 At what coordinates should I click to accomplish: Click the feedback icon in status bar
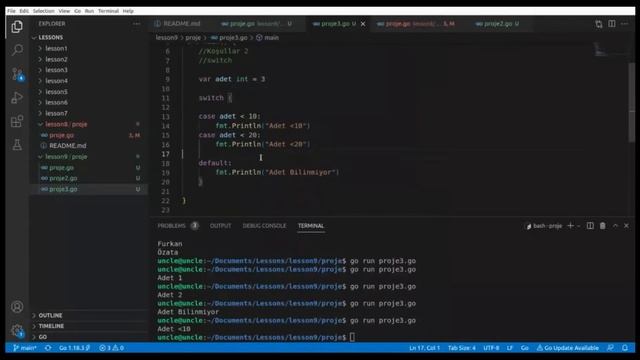610,348
